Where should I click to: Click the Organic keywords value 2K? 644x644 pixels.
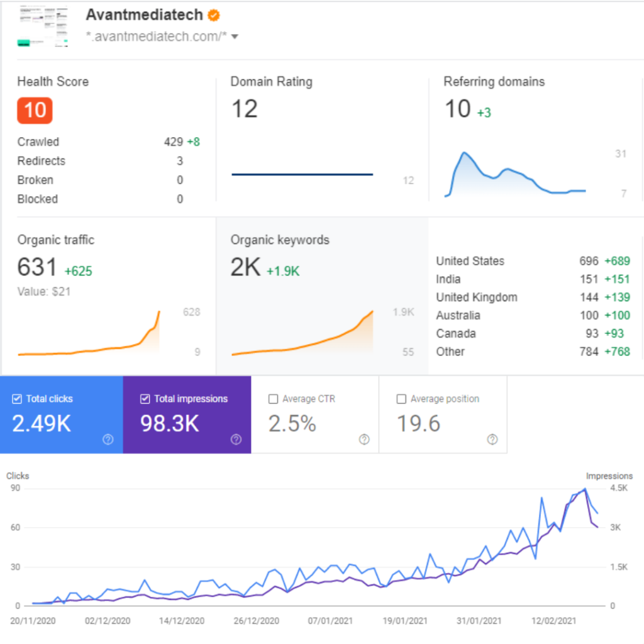coord(246,267)
